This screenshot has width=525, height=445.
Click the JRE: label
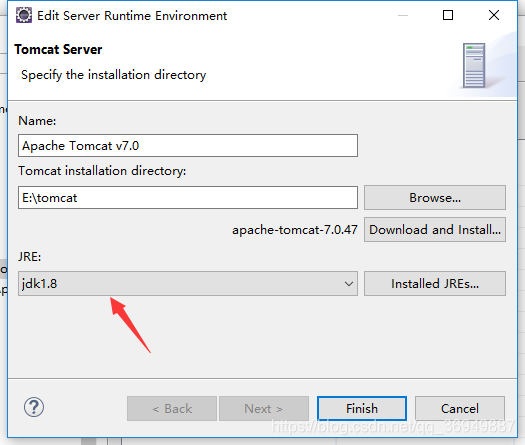click(29, 257)
